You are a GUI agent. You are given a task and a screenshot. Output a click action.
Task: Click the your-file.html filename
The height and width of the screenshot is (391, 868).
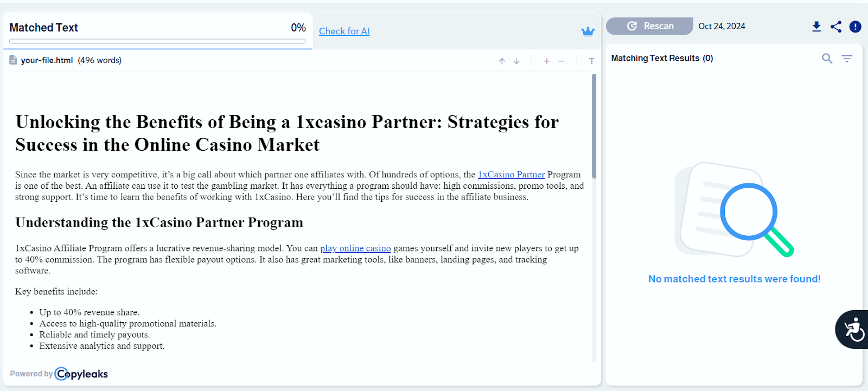tap(47, 60)
